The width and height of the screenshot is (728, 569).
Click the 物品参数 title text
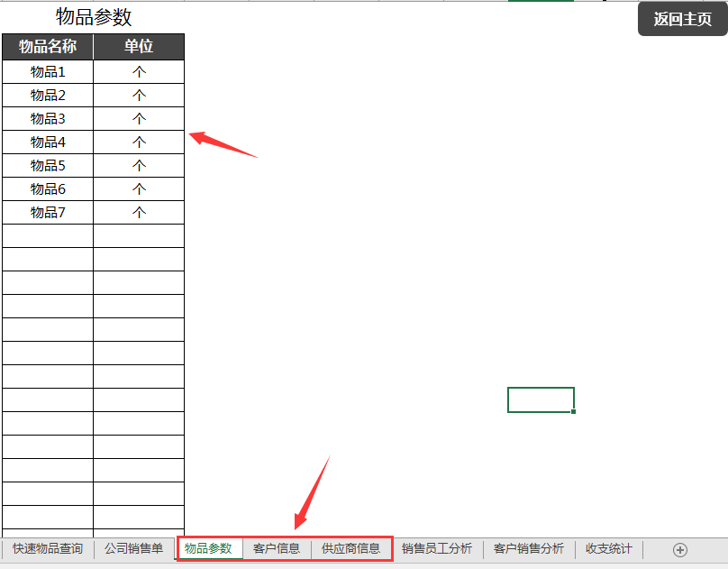coord(94,17)
